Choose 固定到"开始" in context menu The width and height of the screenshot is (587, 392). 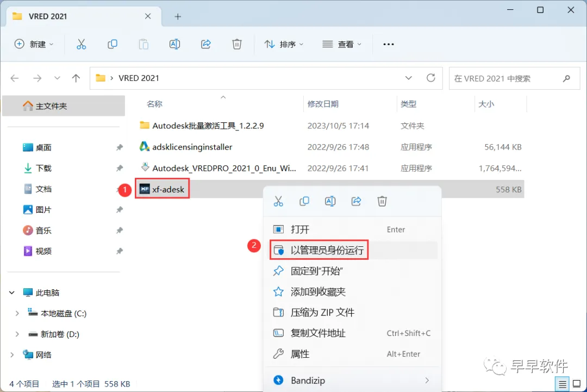(352, 271)
